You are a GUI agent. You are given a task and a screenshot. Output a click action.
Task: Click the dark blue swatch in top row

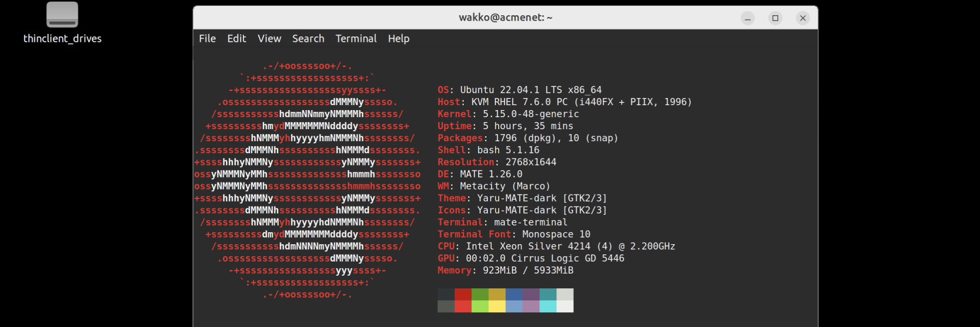(x=514, y=294)
